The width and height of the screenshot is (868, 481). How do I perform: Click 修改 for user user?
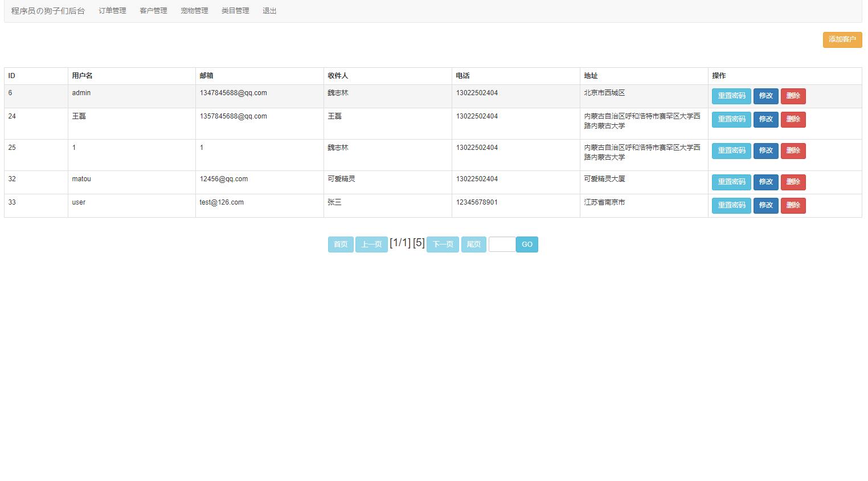click(x=765, y=205)
